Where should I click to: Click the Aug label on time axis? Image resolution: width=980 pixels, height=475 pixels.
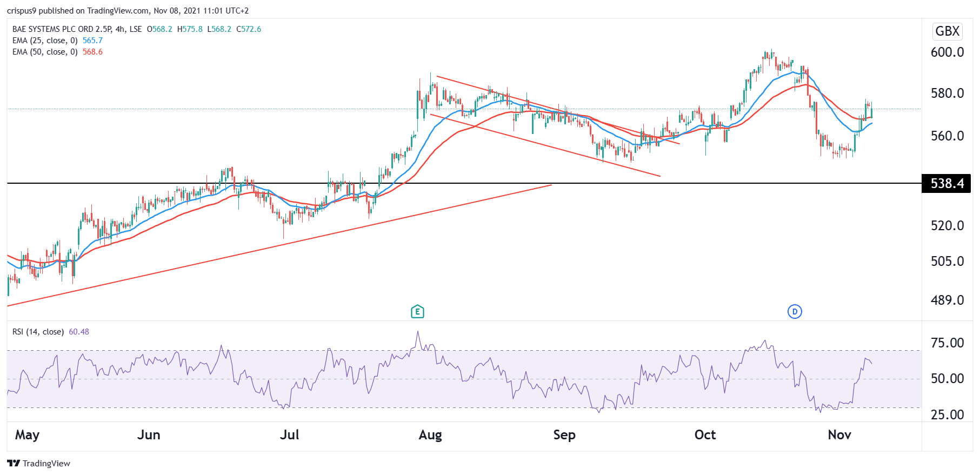[430, 435]
